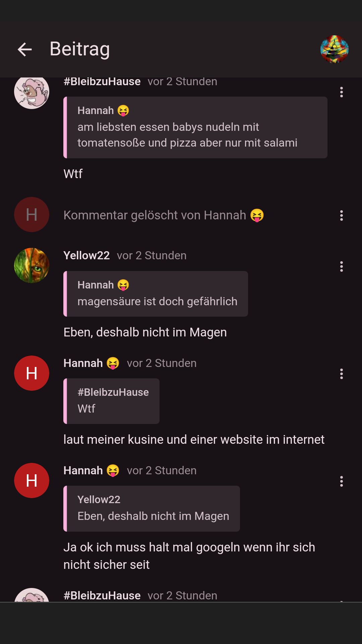Open #BleibzuHause username at bottom comment
The height and width of the screenshot is (644, 362).
(x=102, y=595)
